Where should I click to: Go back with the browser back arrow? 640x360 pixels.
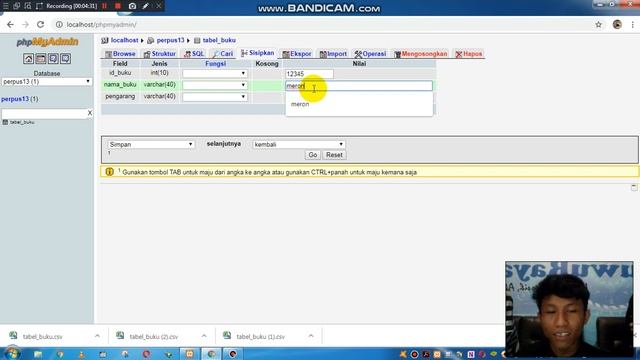point(10,24)
